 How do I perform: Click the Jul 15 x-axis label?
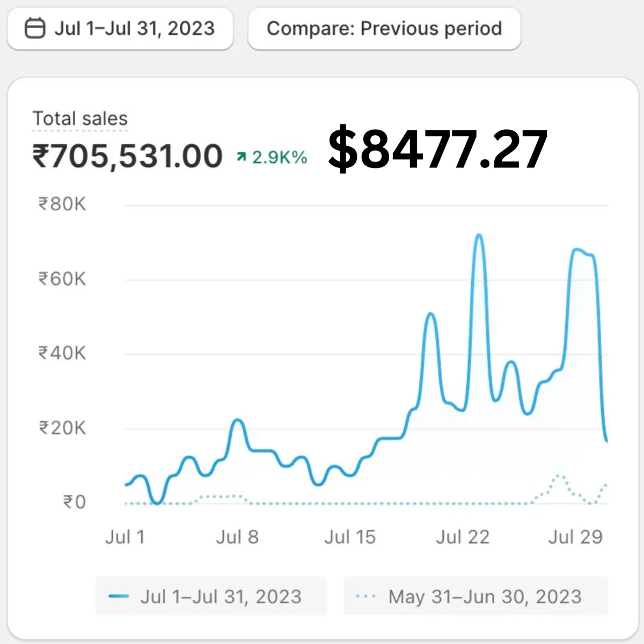350,537
